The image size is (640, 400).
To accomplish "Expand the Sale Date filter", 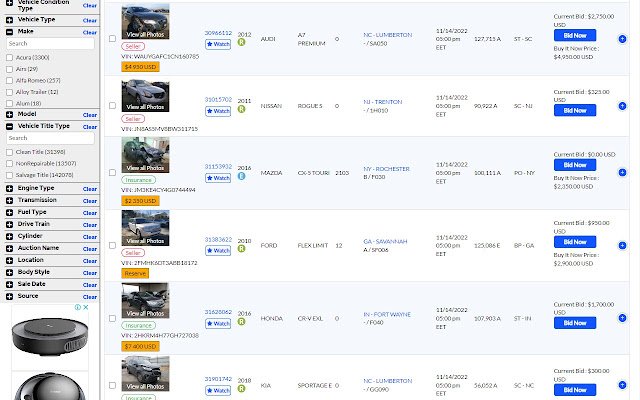I will (x=9, y=284).
